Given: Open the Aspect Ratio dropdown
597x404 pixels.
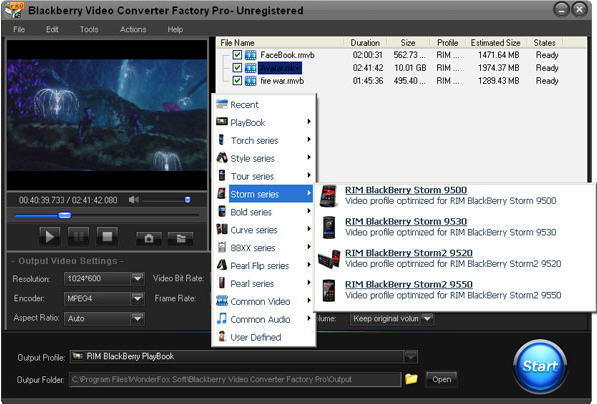Looking at the screenshot, I should click(137, 318).
